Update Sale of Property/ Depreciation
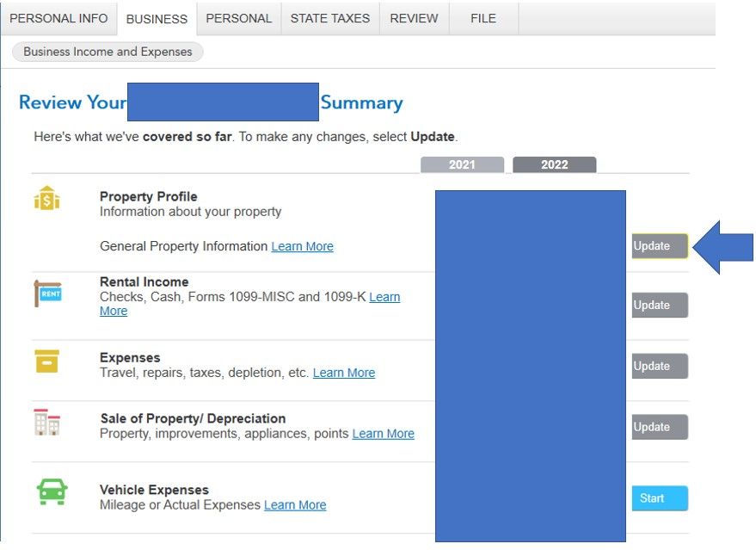 pos(660,427)
